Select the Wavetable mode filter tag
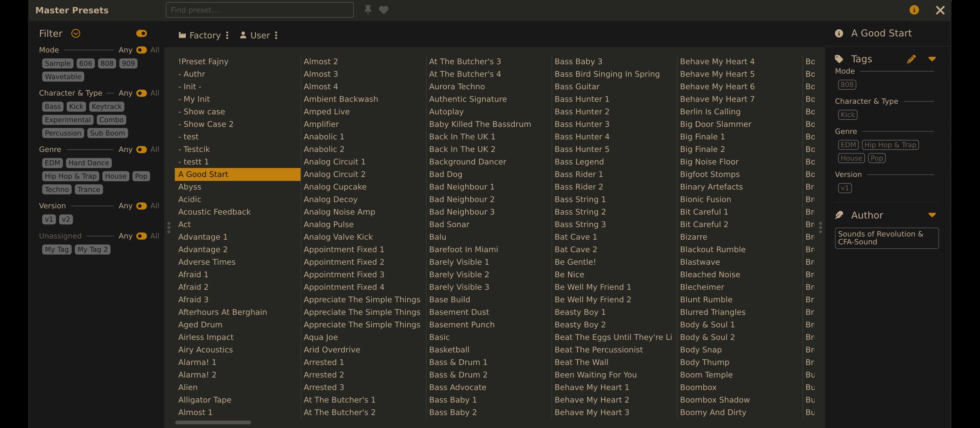The width and height of the screenshot is (980, 428). pos(63,77)
